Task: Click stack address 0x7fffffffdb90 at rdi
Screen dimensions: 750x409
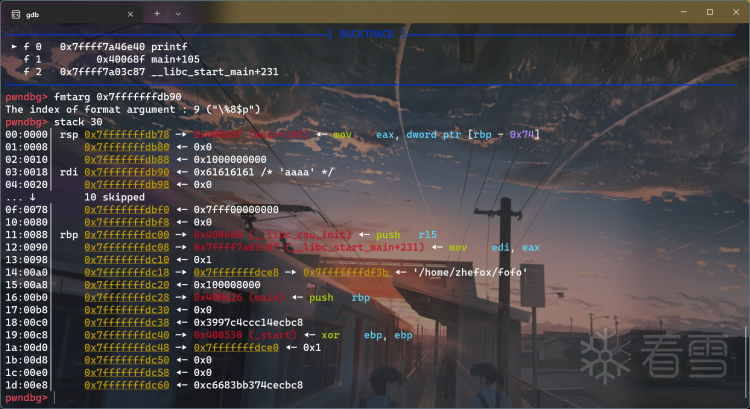Action: pyautogui.click(x=127, y=172)
